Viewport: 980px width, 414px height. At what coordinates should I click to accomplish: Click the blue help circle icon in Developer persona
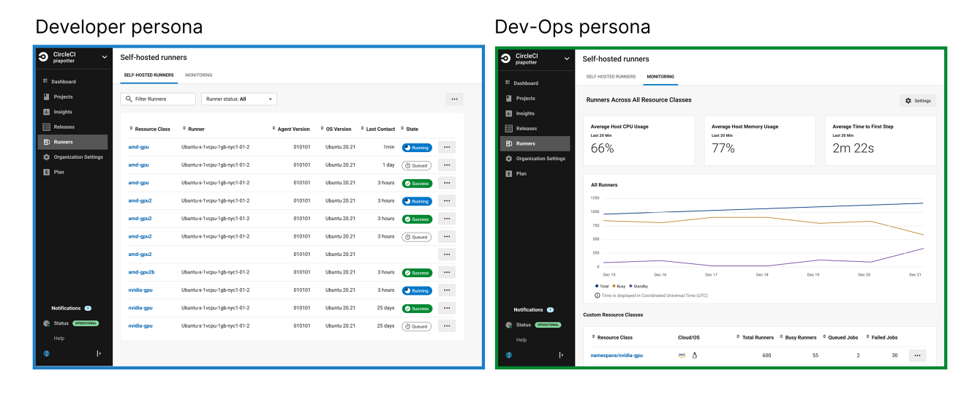(46, 353)
